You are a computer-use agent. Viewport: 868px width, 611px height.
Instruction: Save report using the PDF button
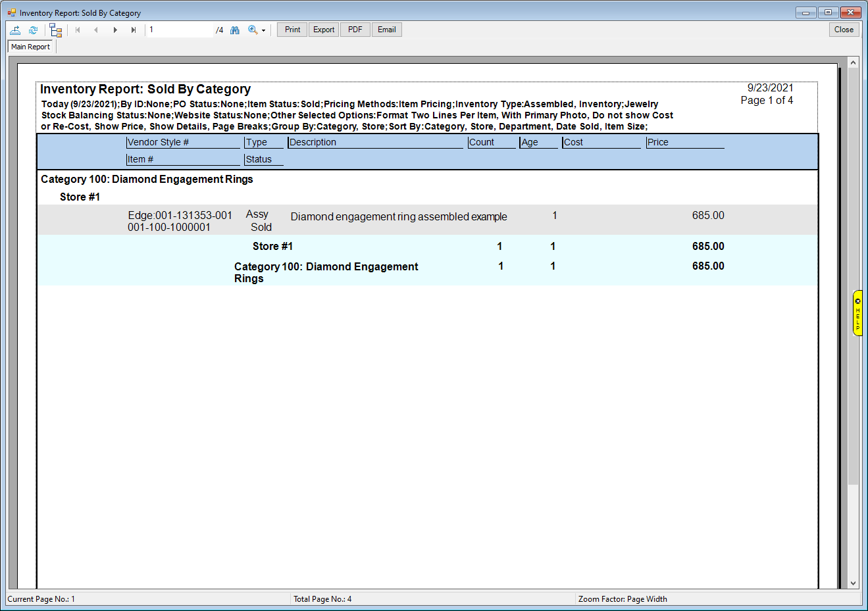pos(355,30)
